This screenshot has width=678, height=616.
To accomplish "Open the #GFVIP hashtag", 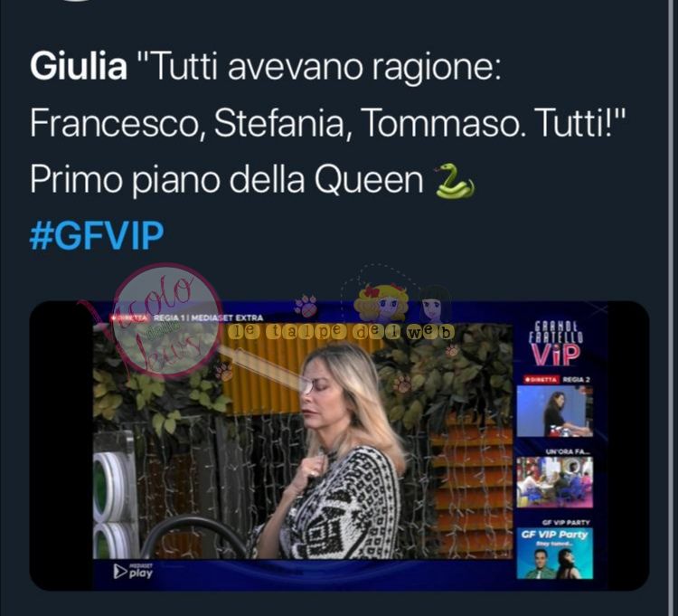I will 97,236.
